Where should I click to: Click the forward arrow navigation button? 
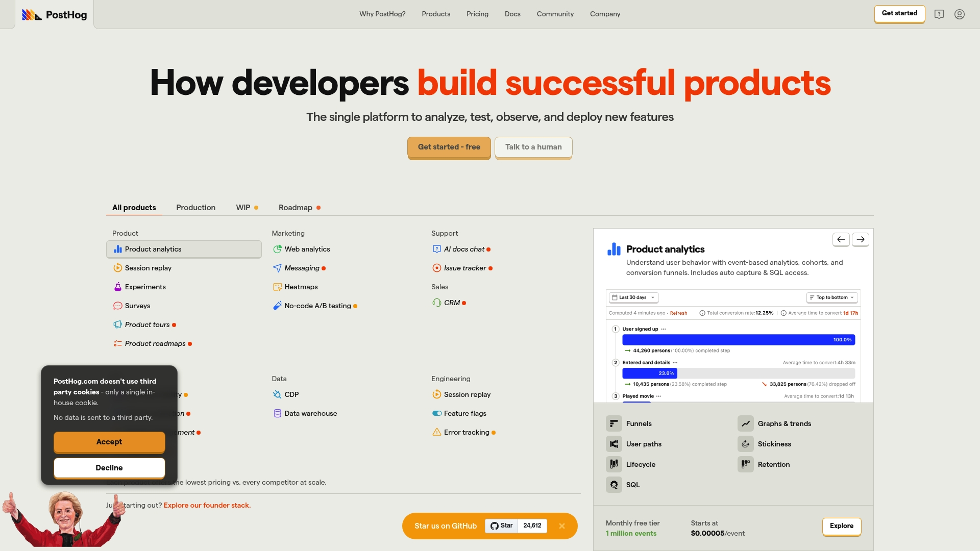(x=860, y=239)
